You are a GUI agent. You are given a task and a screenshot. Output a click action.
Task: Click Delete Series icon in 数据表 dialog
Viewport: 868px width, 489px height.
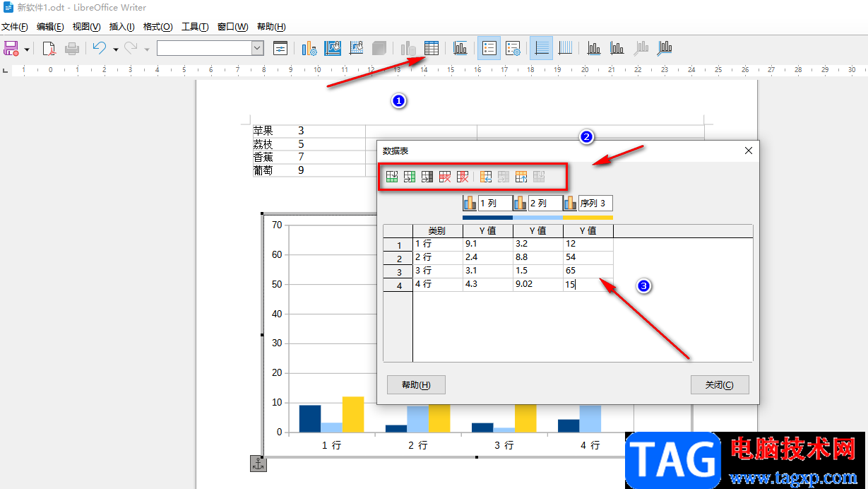(463, 177)
